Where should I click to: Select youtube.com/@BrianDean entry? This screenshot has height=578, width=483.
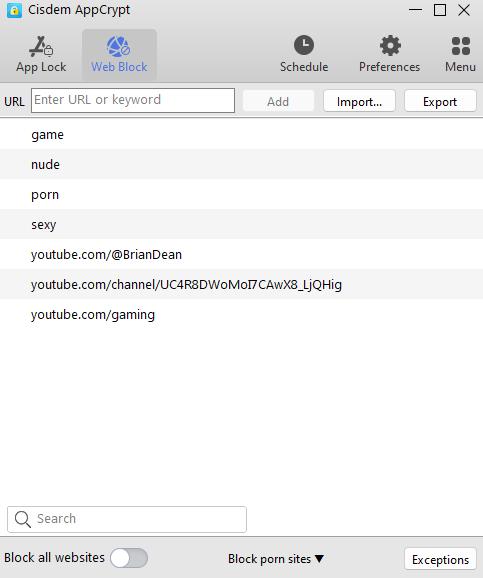(x=242, y=254)
